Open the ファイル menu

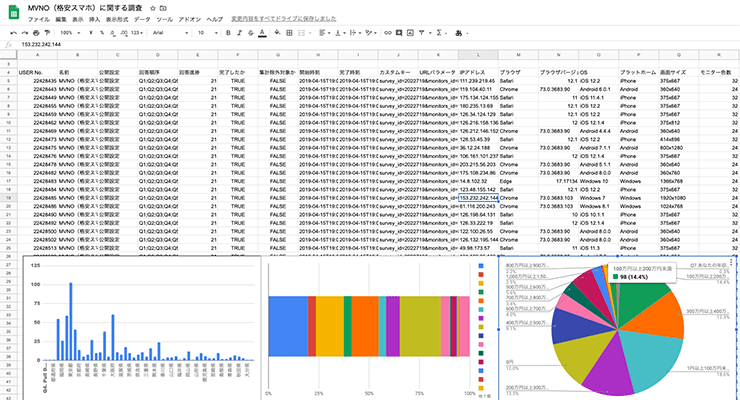coord(36,19)
